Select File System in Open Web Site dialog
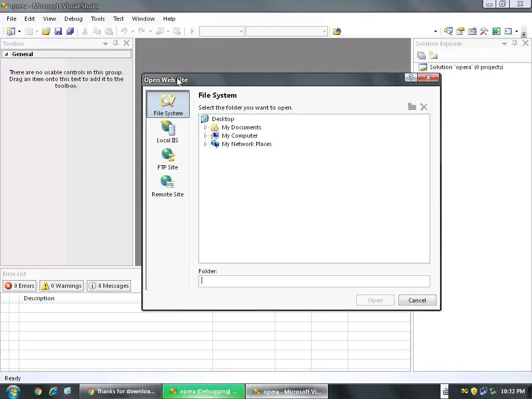 [x=168, y=104]
